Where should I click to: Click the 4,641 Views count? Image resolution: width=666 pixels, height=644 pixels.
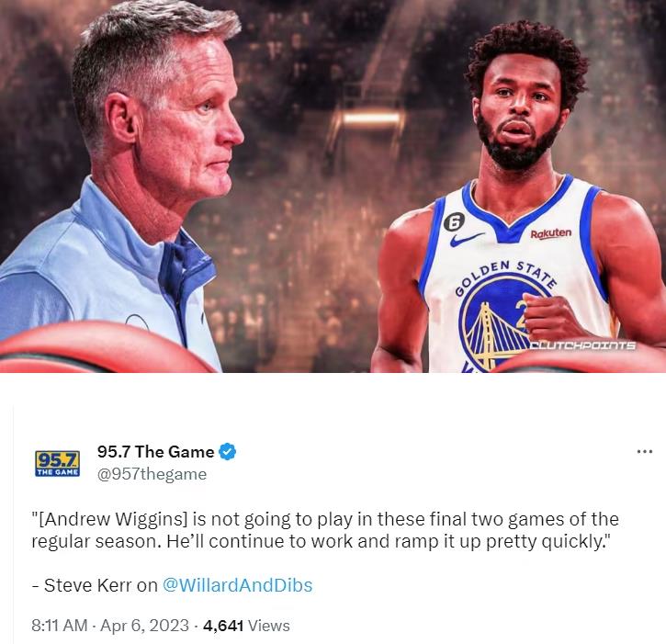point(246,626)
